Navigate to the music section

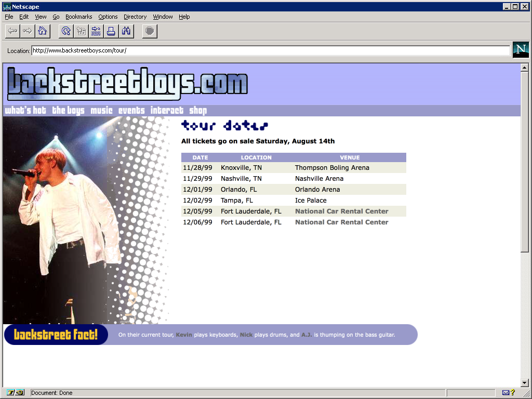pyautogui.click(x=101, y=110)
